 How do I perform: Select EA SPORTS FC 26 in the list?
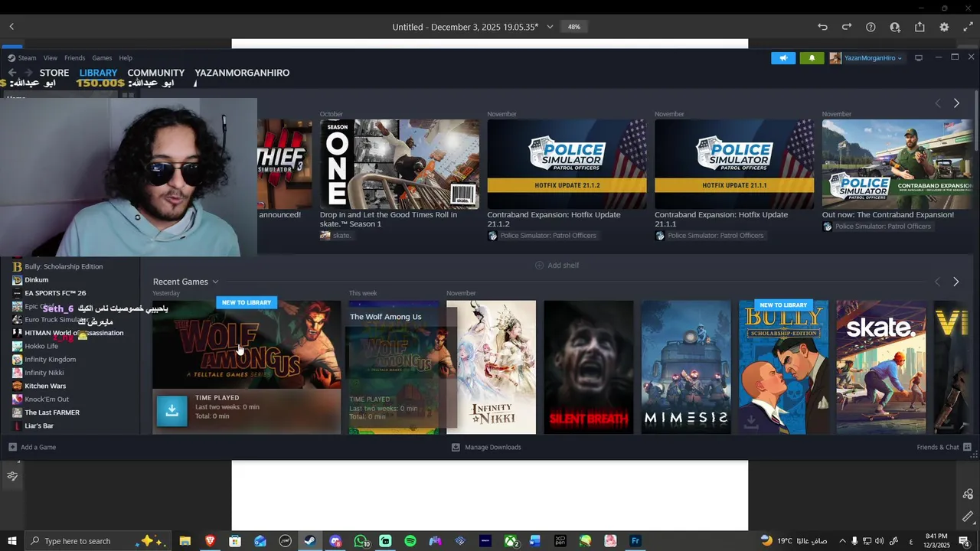(x=55, y=293)
